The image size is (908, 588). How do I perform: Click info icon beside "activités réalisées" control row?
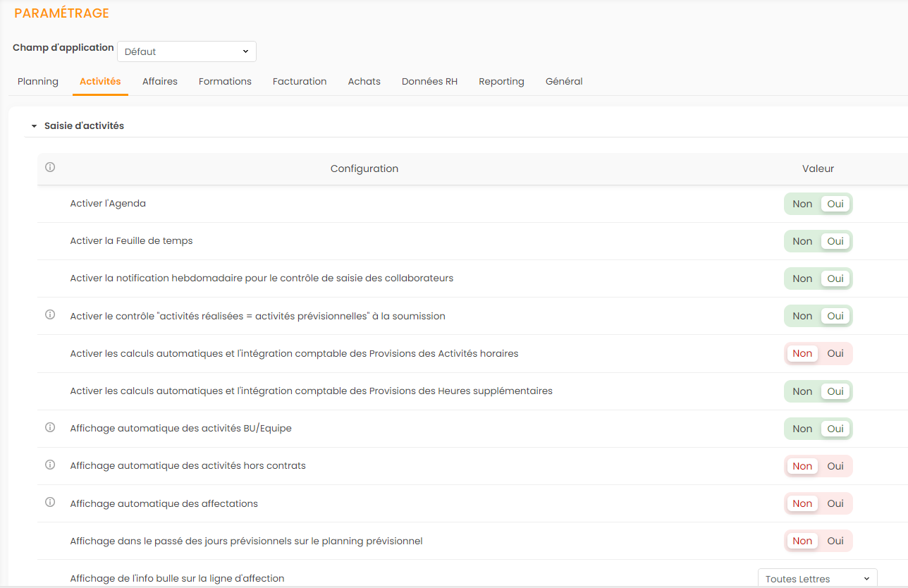(x=50, y=315)
